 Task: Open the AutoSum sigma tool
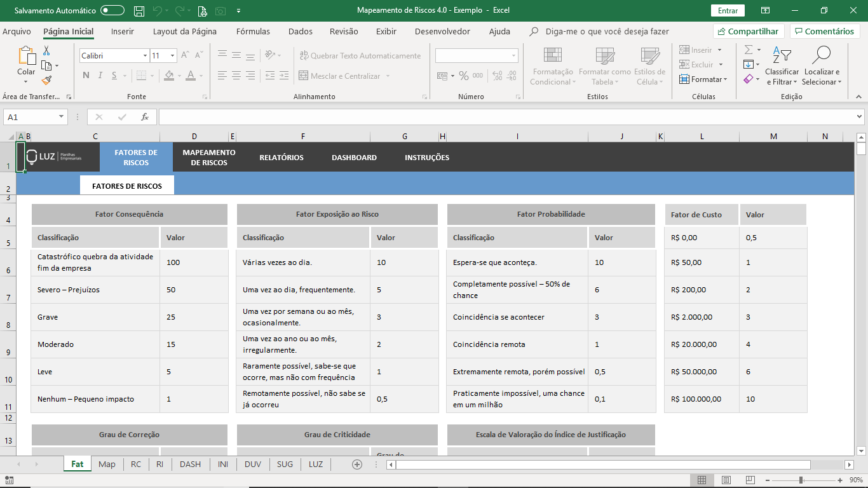pos(749,50)
